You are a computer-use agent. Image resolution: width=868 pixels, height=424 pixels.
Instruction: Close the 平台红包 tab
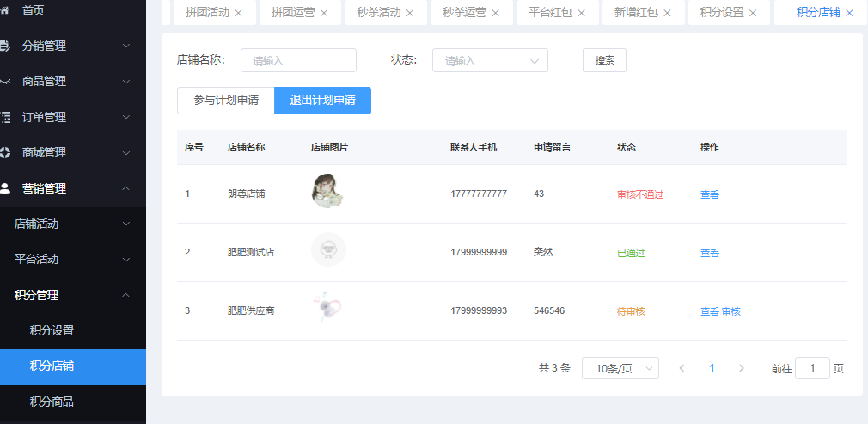click(581, 13)
